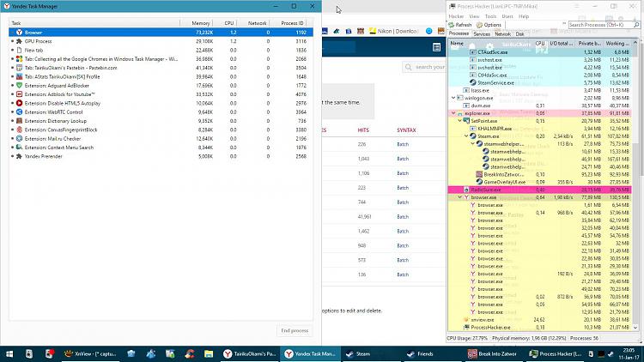644x362 pixels.
Task: Click Dictionary Lookup extension icon
Action: tap(19, 121)
